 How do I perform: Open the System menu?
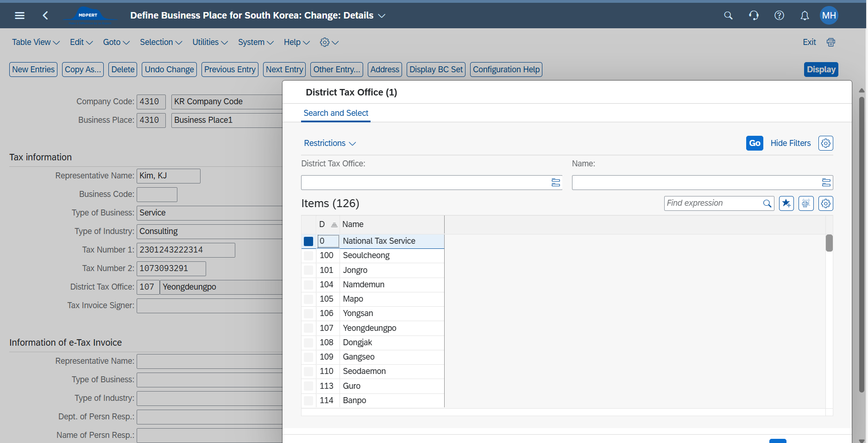(x=256, y=42)
